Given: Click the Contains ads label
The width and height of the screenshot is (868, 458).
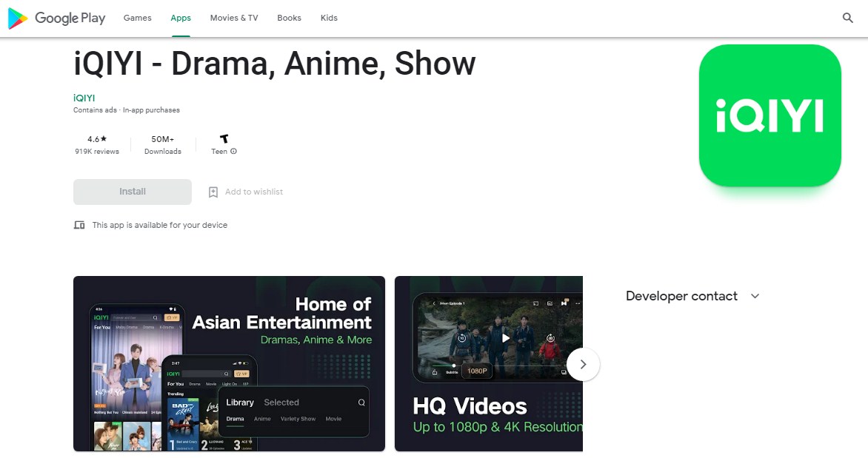Looking at the screenshot, I should pyautogui.click(x=96, y=110).
